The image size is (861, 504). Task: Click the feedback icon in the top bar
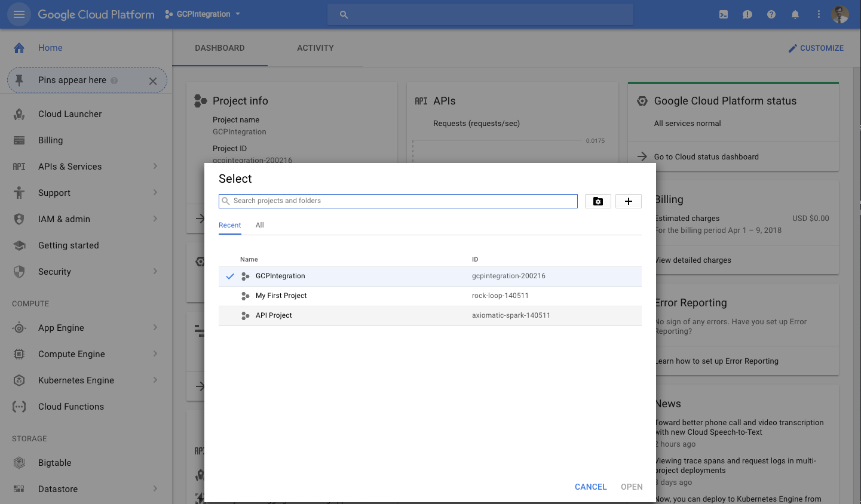coord(747,14)
